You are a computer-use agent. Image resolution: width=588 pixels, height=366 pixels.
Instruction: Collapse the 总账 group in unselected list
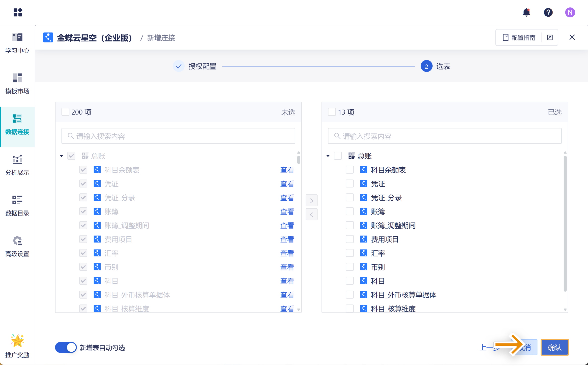61,156
